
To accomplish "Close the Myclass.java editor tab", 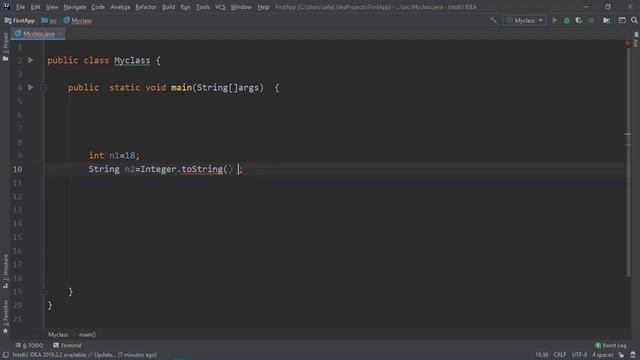I will (x=60, y=34).
